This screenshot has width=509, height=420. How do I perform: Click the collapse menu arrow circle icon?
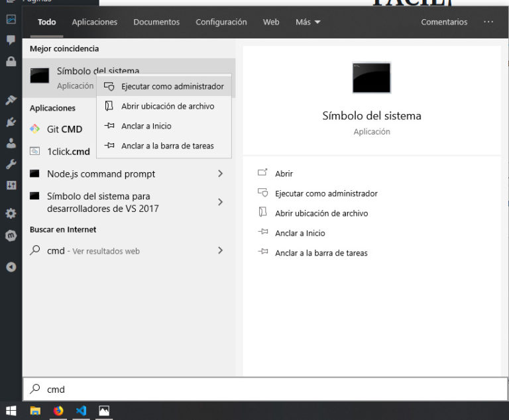[x=11, y=267]
